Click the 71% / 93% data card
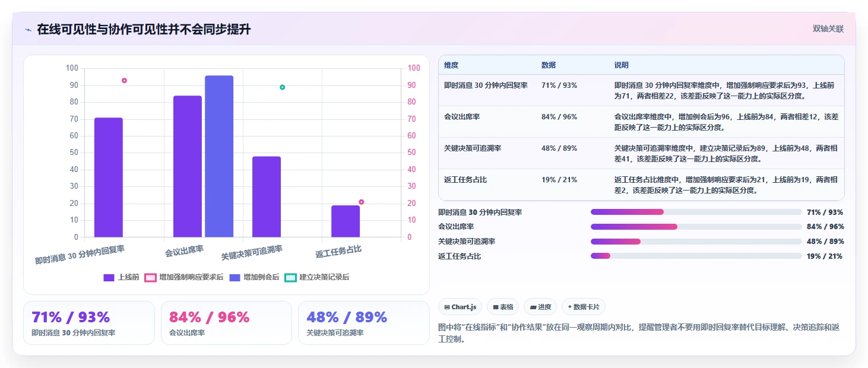Viewport: 868px width, 368px height. coord(89,323)
